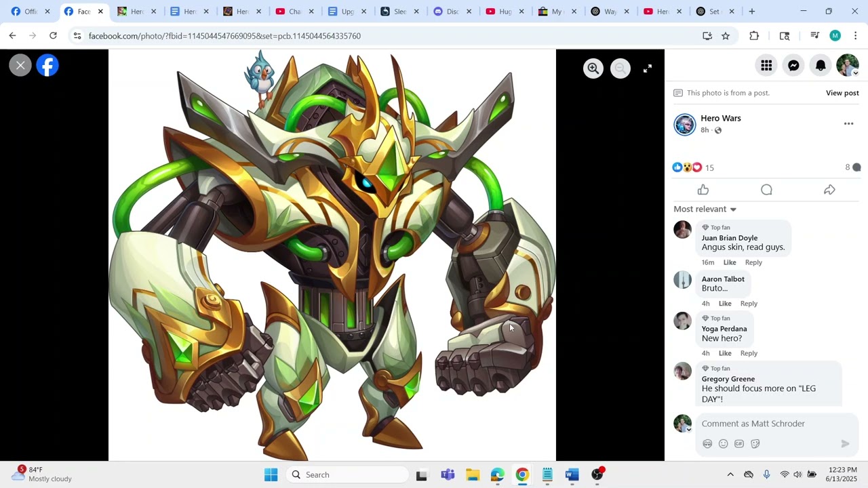
Task: Click the taskbar Search box
Action: pyautogui.click(x=347, y=474)
